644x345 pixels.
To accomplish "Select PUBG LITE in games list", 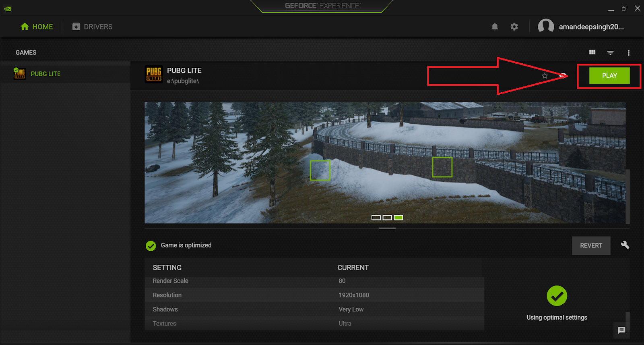I will click(x=65, y=74).
